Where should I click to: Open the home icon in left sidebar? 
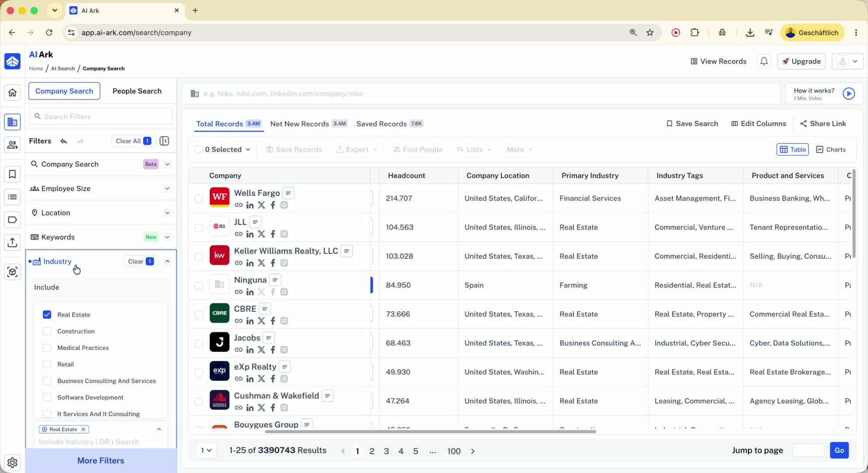12,92
